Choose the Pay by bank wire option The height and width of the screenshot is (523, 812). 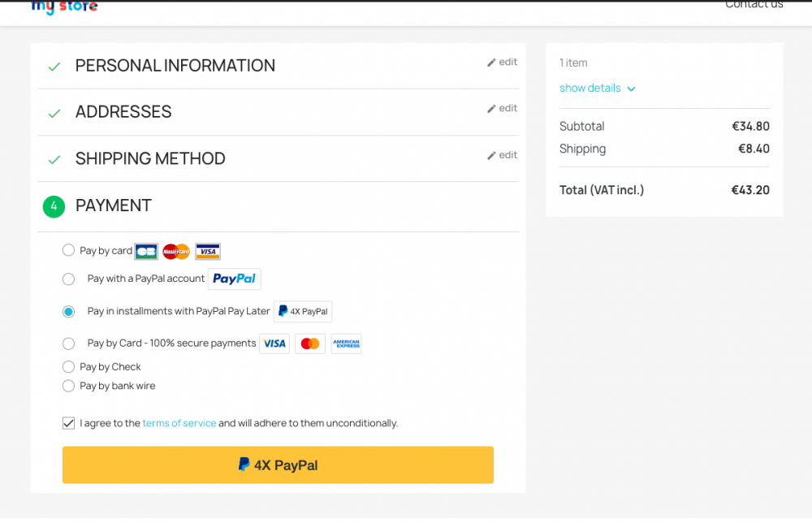click(68, 386)
